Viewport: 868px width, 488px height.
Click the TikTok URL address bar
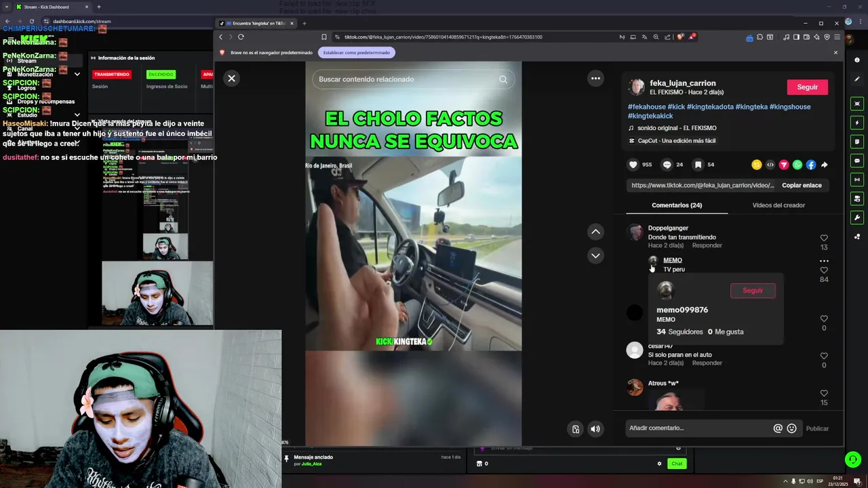pyautogui.click(x=443, y=37)
